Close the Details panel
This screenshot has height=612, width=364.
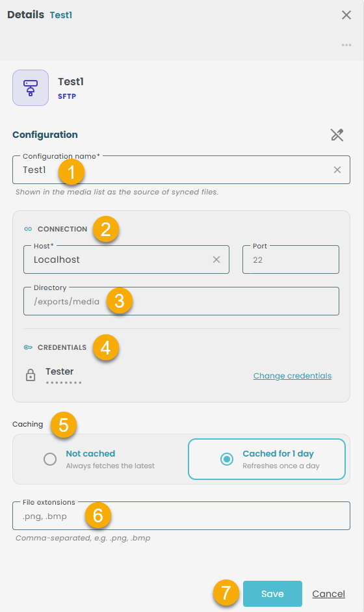pyautogui.click(x=346, y=15)
